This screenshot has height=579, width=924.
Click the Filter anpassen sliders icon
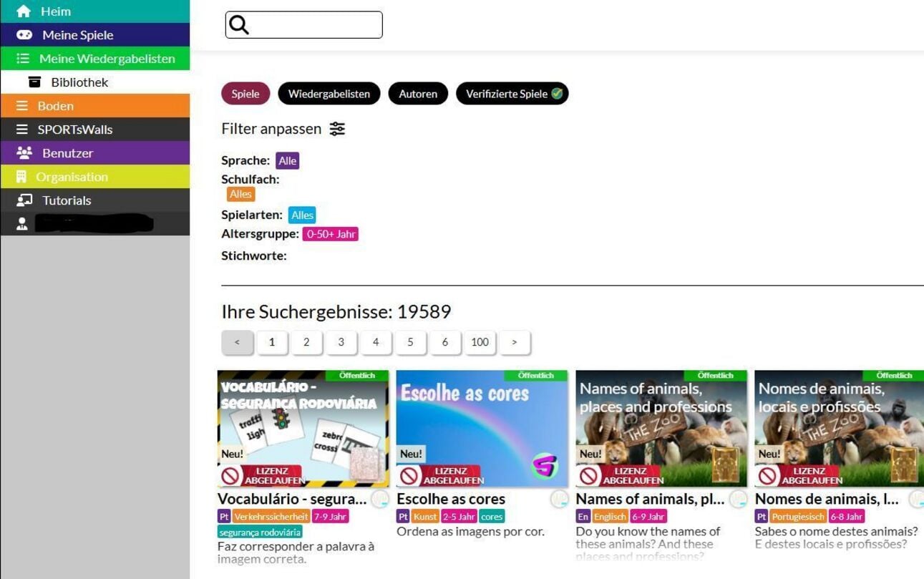click(337, 129)
